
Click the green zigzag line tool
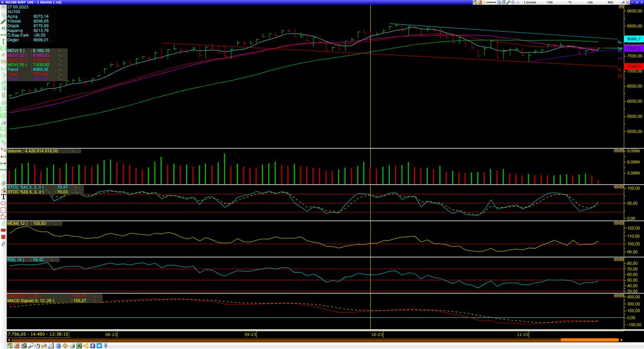pos(4,223)
